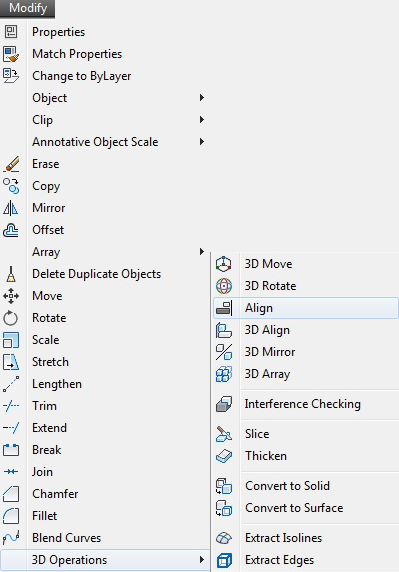Click the Mirror tool icon
Screen dimensions: 399x572
(x=11, y=208)
